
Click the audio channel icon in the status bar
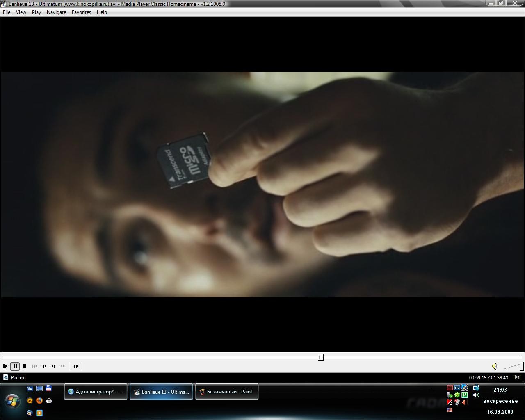[x=517, y=377]
